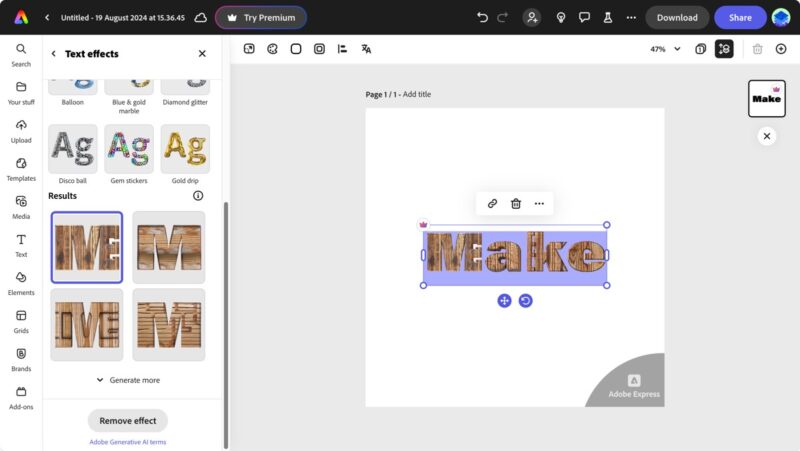
Task: Expand Generate more results
Action: click(128, 380)
